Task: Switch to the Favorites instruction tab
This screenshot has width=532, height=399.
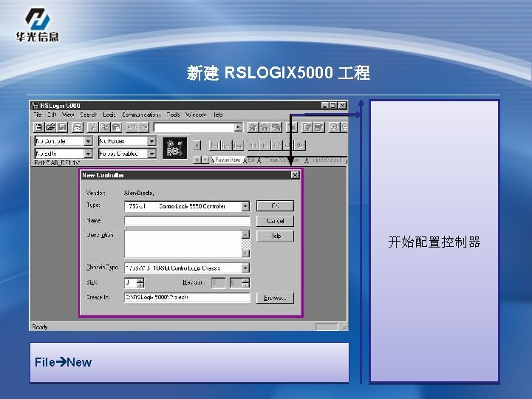Action: 228,160
